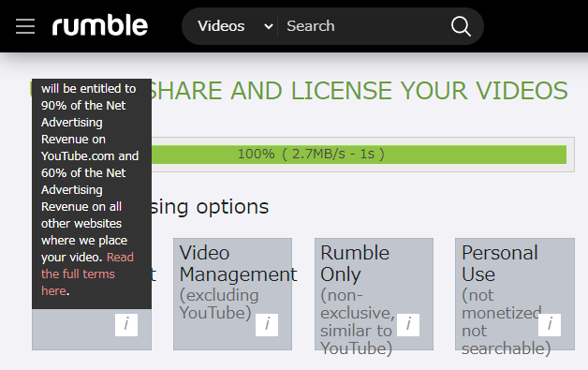This screenshot has width=588, height=370.
Task: Click the info icon below the tooltip
Action: 126,325
